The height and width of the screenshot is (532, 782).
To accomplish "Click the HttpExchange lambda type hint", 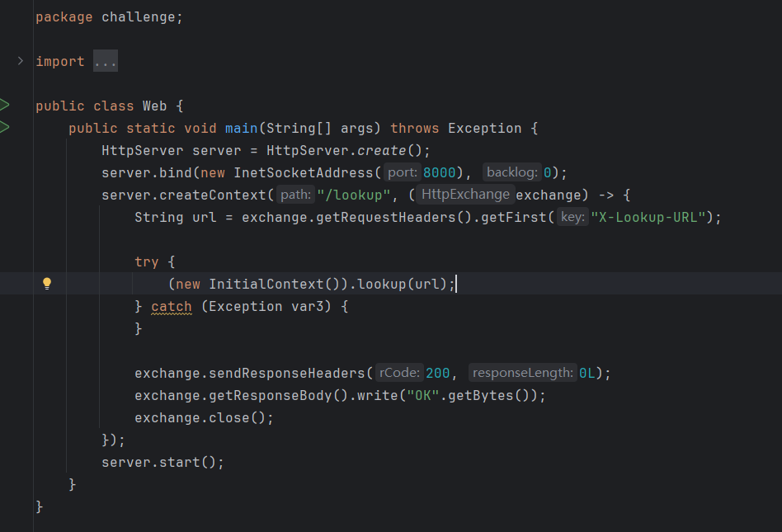I will 465,195.
